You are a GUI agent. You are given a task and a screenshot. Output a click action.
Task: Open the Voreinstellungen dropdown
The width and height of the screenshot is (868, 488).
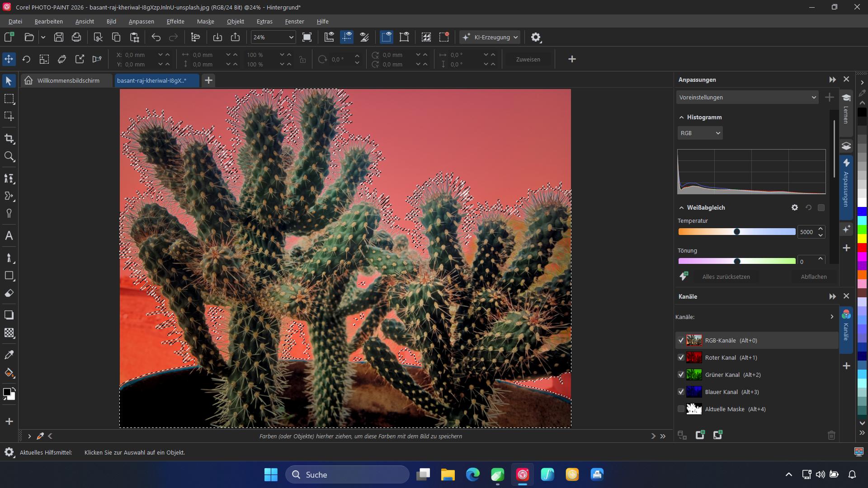click(747, 97)
